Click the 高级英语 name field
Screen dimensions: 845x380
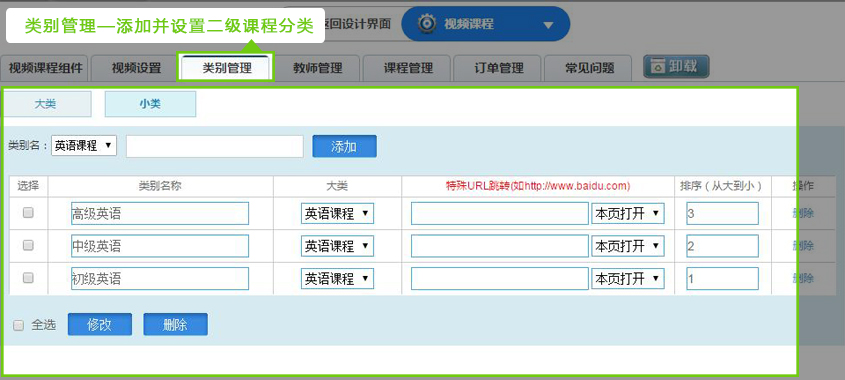pyautogui.click(x=160, y=213)
